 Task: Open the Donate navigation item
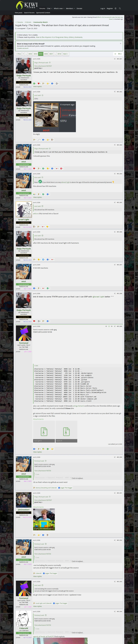point(79,8)
